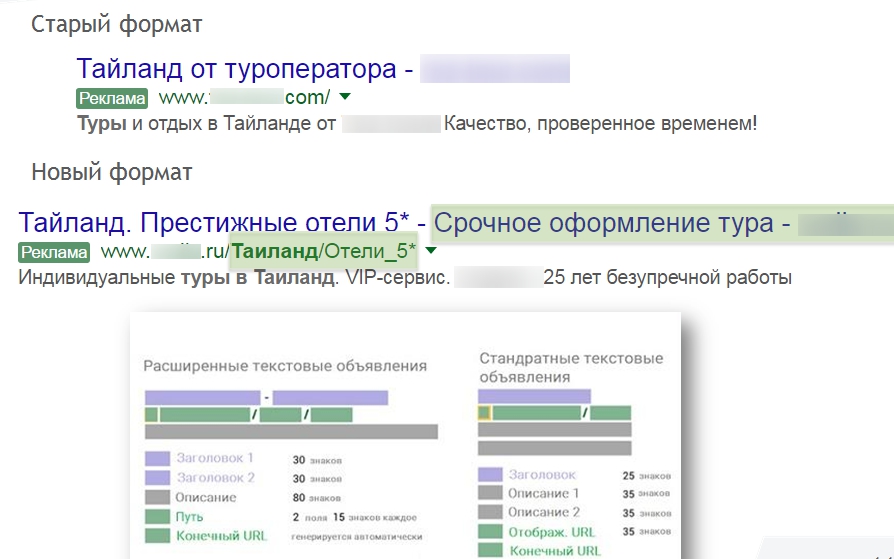Click the 'Стандартные текстовые объявления' heading
894x559 pixels.
[571, 367]
